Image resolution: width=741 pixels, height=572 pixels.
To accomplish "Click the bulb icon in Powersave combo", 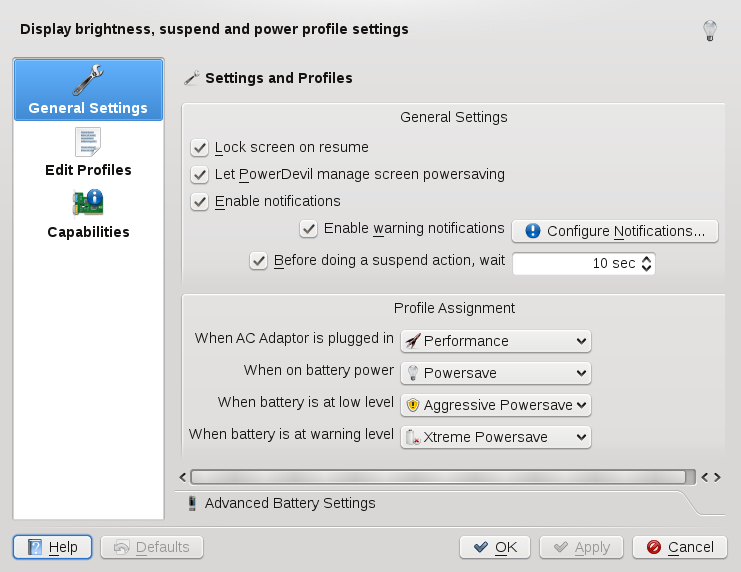I will click(413, 373).
